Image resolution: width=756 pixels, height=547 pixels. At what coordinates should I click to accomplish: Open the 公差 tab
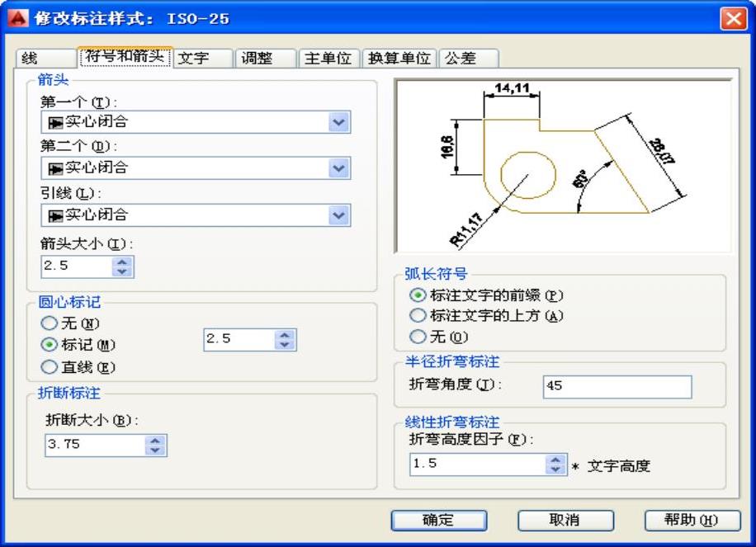point(468,59)
